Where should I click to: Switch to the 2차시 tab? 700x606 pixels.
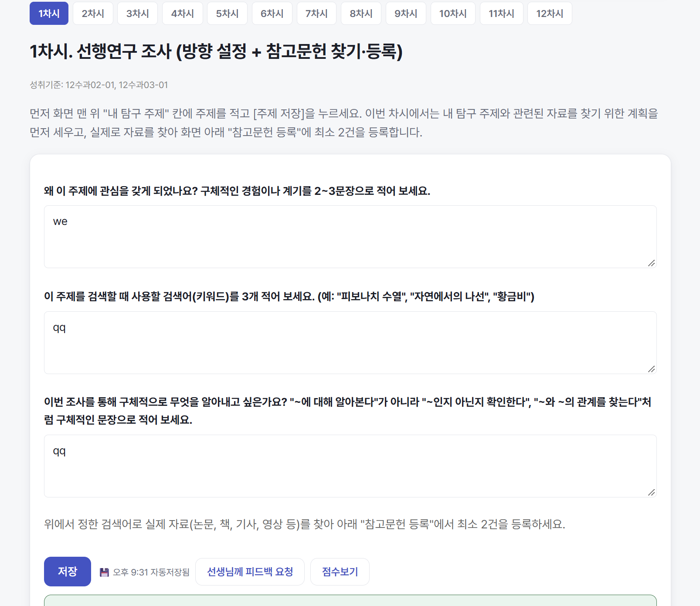[x=93, y=14]
